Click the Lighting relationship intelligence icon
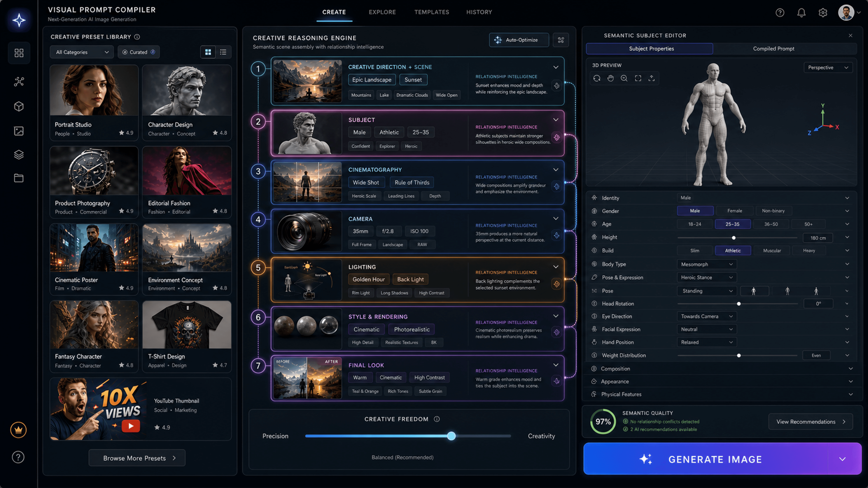 [x=557, y=284]
